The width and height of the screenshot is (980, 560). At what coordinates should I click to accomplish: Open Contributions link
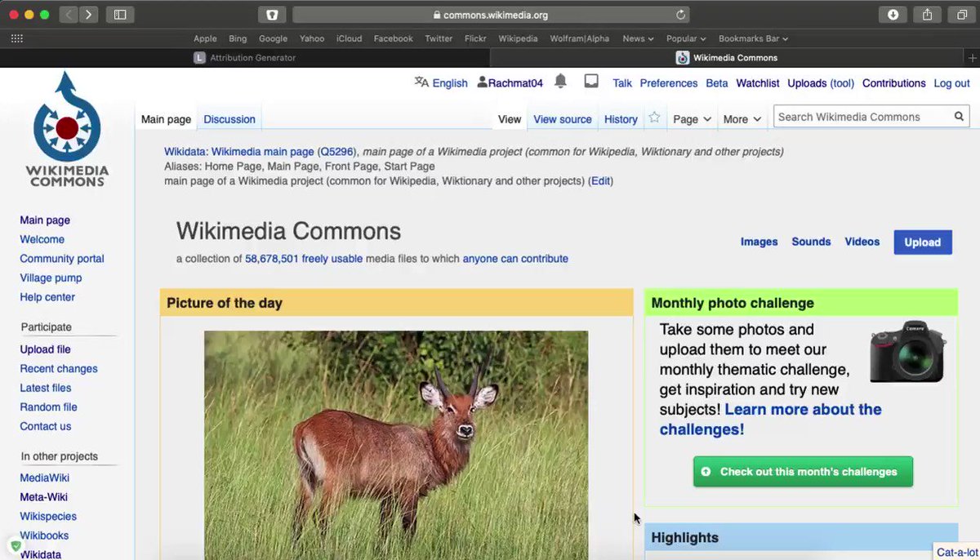click(x=894, y=83)
